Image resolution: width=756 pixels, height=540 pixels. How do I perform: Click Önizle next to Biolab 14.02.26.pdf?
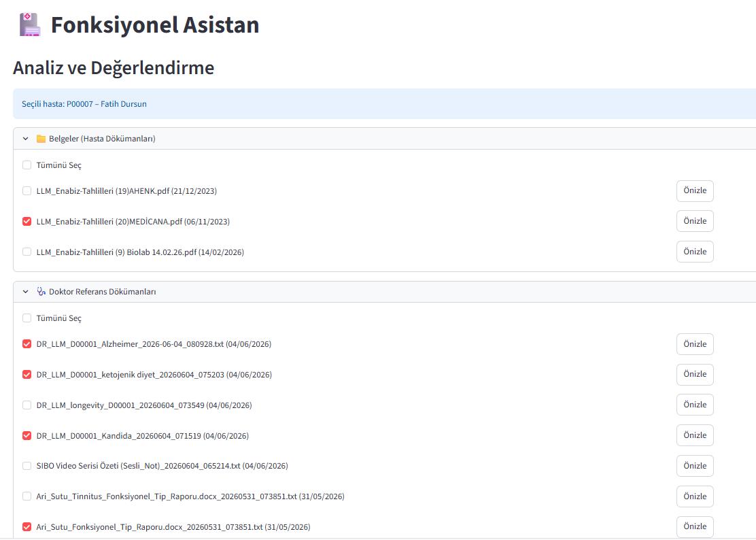click(695, 252)
